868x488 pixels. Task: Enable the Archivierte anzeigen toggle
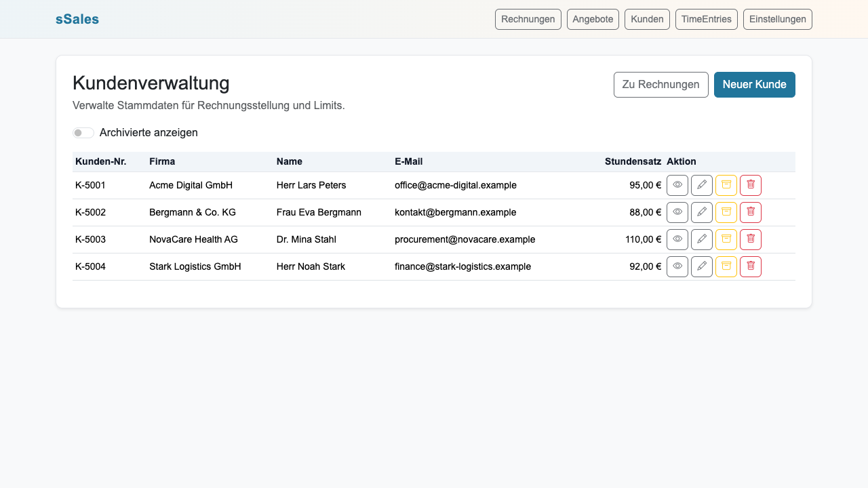83,133
